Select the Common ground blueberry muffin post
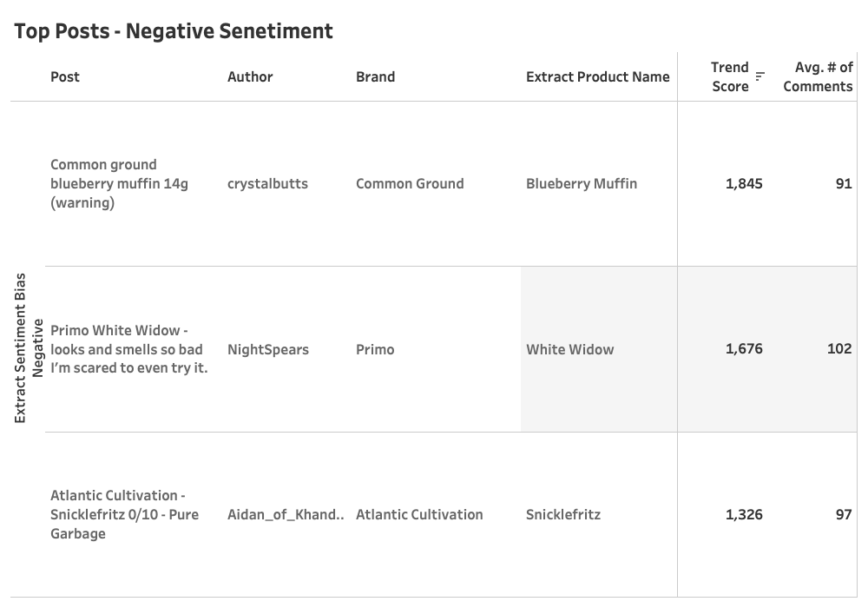The image size is (868, 608). [x=119, y=184]
